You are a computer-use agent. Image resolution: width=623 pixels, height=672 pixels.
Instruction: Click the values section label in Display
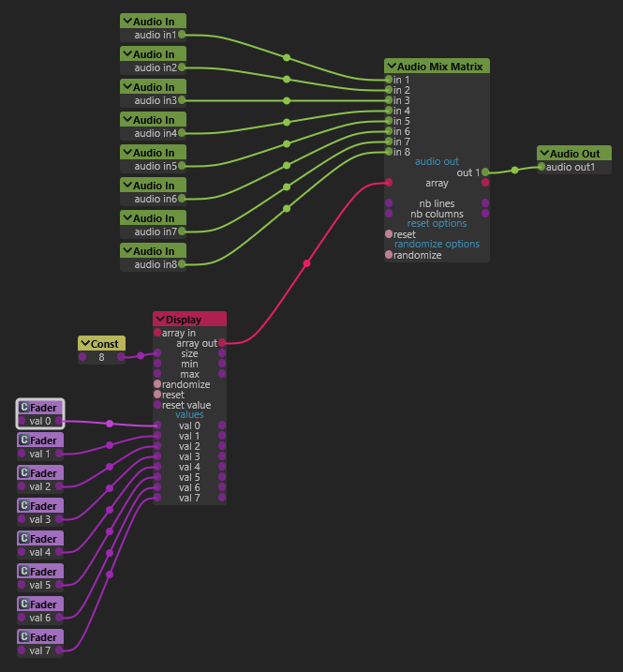(x=189, y=414)
